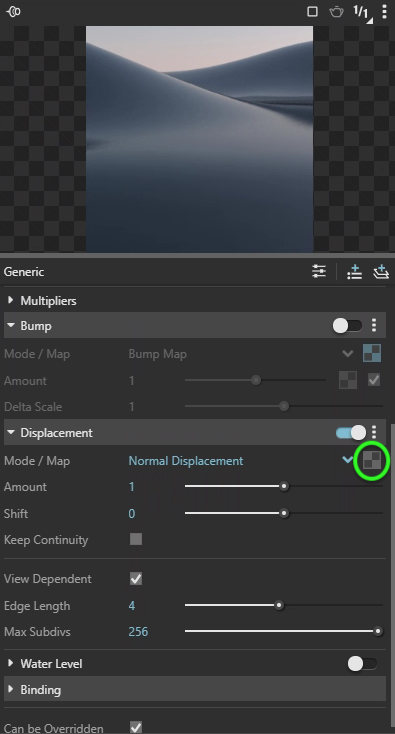The height and width of the screenshot is (734, 395).
Task: Click the Generic material name label
Action: click(x=24, y=272)
